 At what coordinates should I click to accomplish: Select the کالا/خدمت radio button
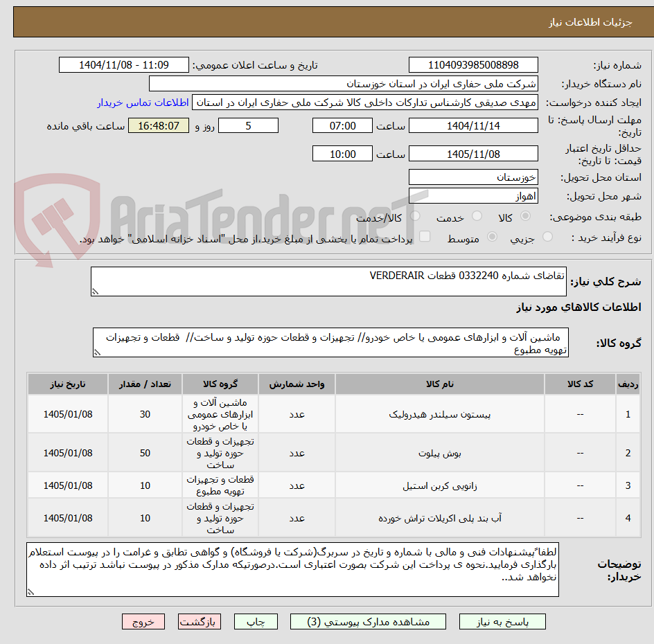(415, 216)
